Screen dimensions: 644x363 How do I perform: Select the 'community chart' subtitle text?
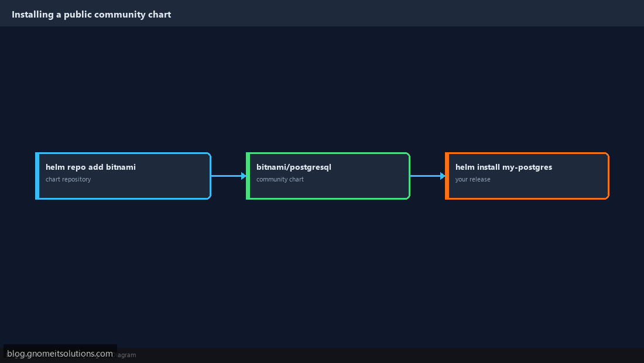point(280,179)
